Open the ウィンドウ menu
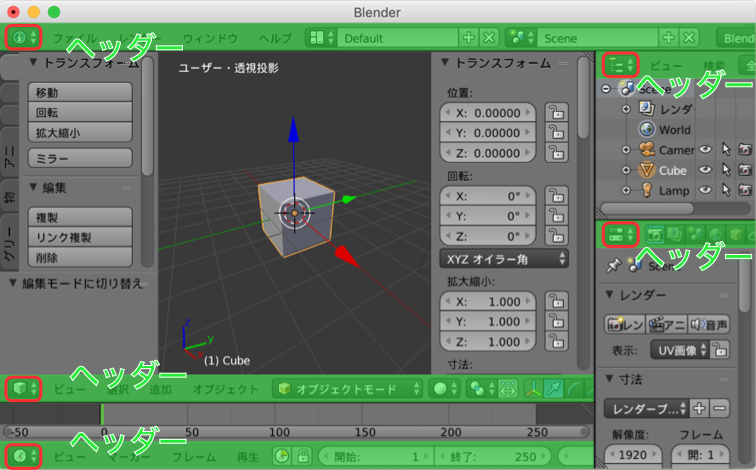756x470 pixels. 210,38
